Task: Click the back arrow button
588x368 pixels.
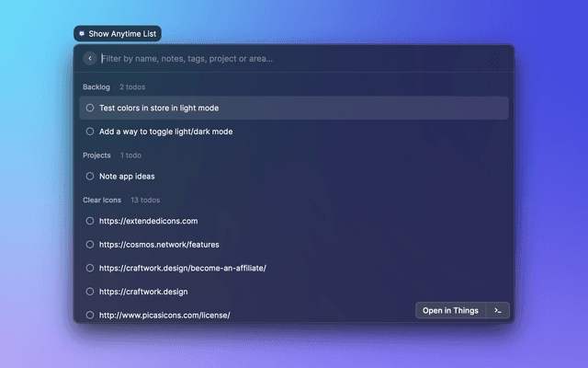Action: point(90,58)
